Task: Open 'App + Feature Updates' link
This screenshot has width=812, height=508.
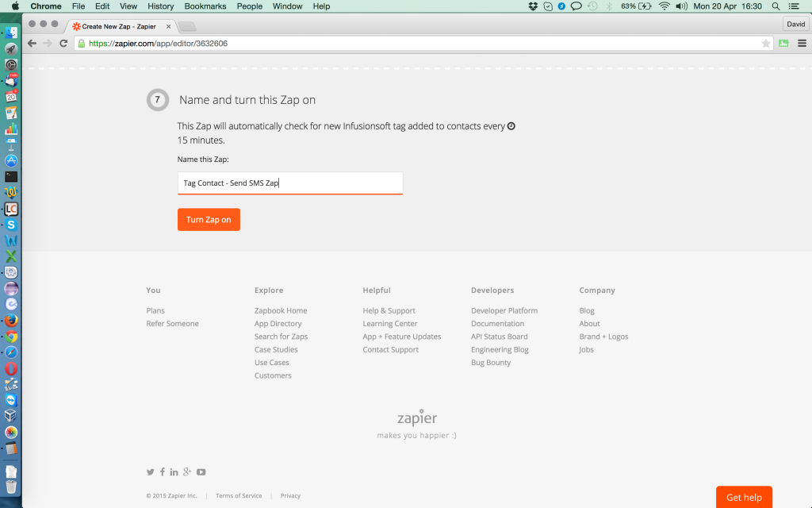Action: click(x=402, y=337)
